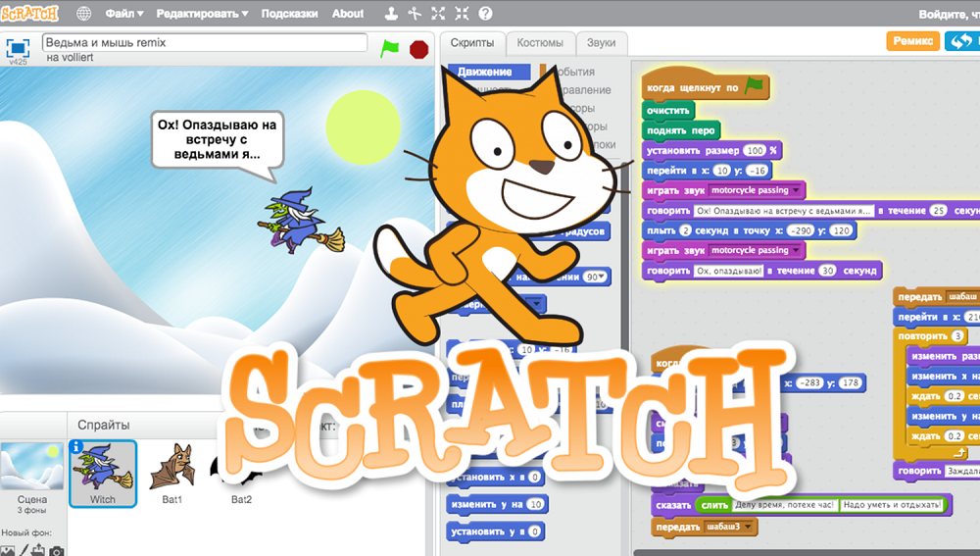Expand the Редактировать menu
The width and height of the screenshot is (980, 556).
coord(203,14)
